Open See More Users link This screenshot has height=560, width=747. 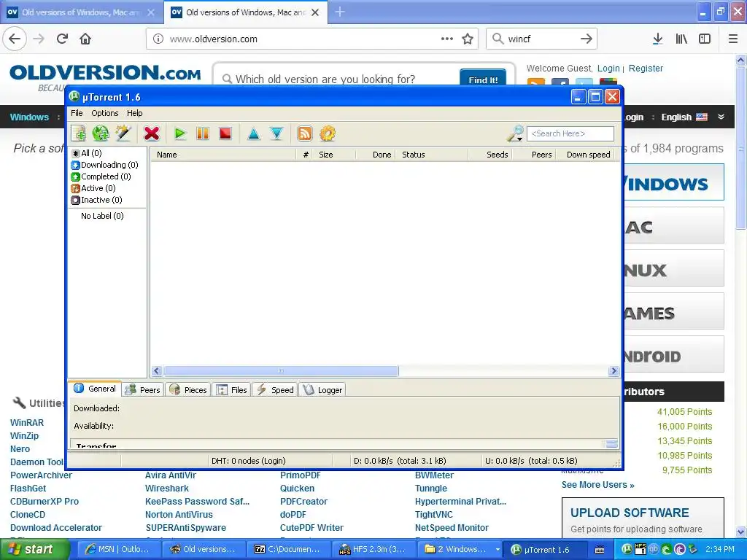pos(598,485)
